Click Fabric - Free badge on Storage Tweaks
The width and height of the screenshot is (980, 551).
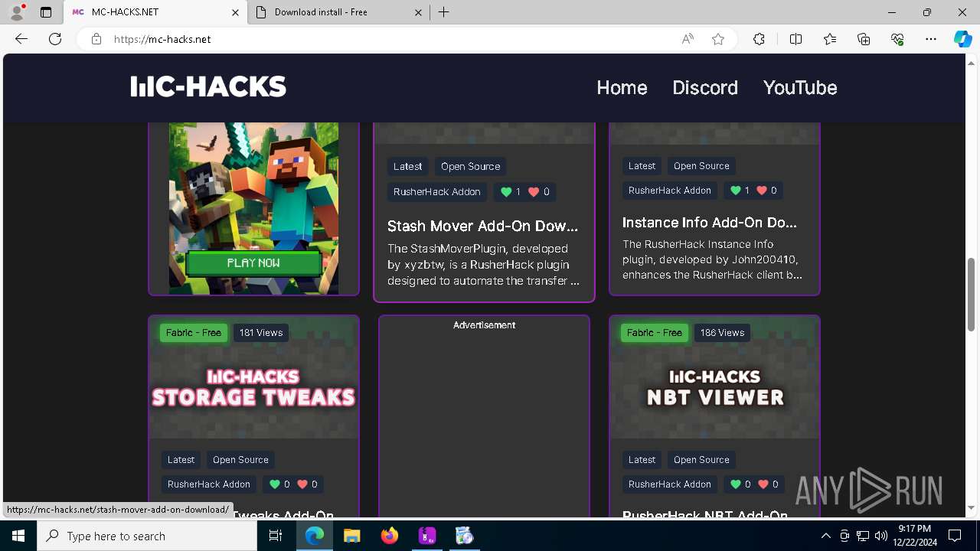(194, 333)
